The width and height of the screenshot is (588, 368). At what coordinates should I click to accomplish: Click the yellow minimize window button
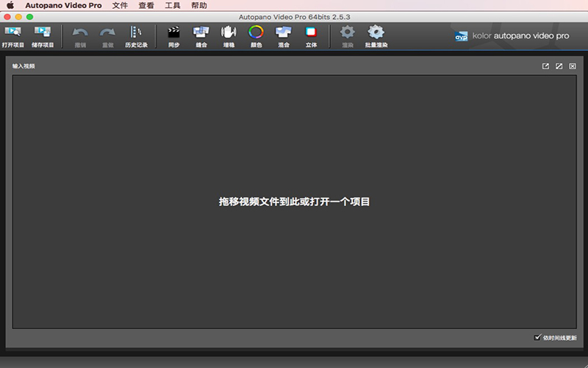[18, 17]
